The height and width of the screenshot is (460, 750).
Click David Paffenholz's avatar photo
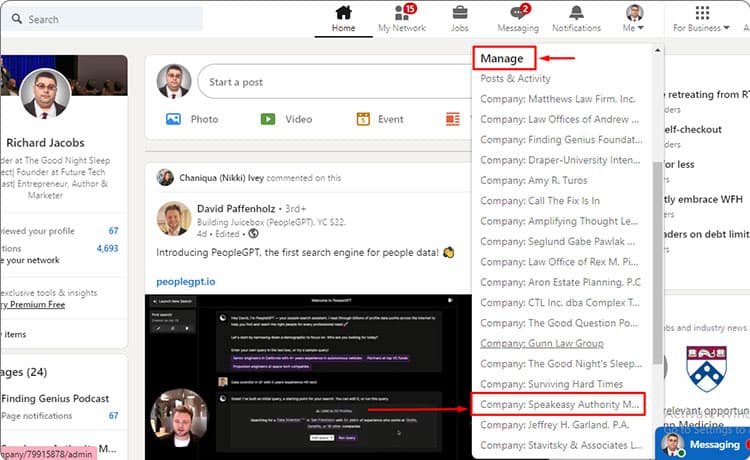(x=174, y=219)
